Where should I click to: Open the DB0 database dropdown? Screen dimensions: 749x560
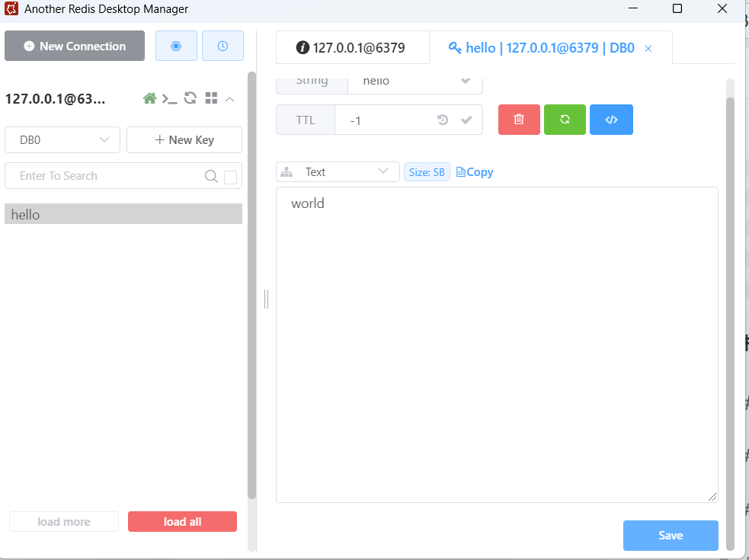click(62, 140)
